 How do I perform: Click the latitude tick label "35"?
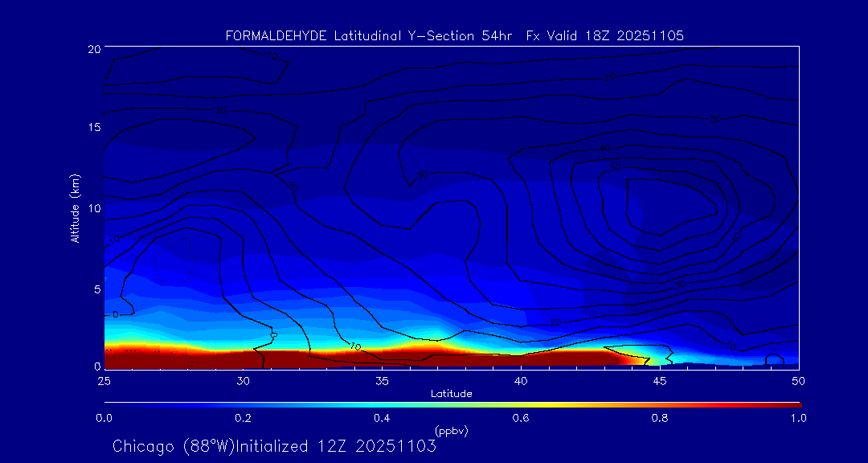(382, 380)
